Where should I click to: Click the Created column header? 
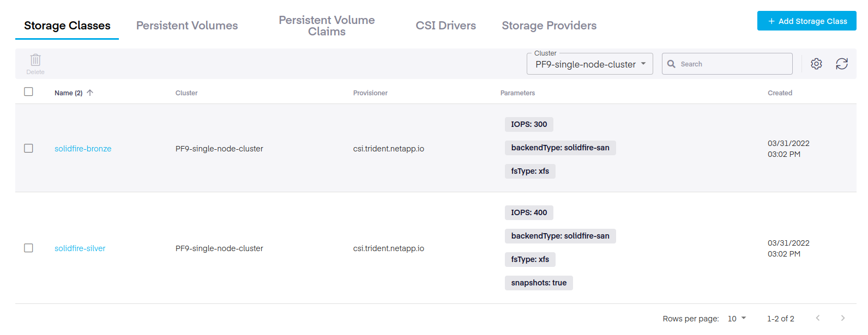point(780,93)
